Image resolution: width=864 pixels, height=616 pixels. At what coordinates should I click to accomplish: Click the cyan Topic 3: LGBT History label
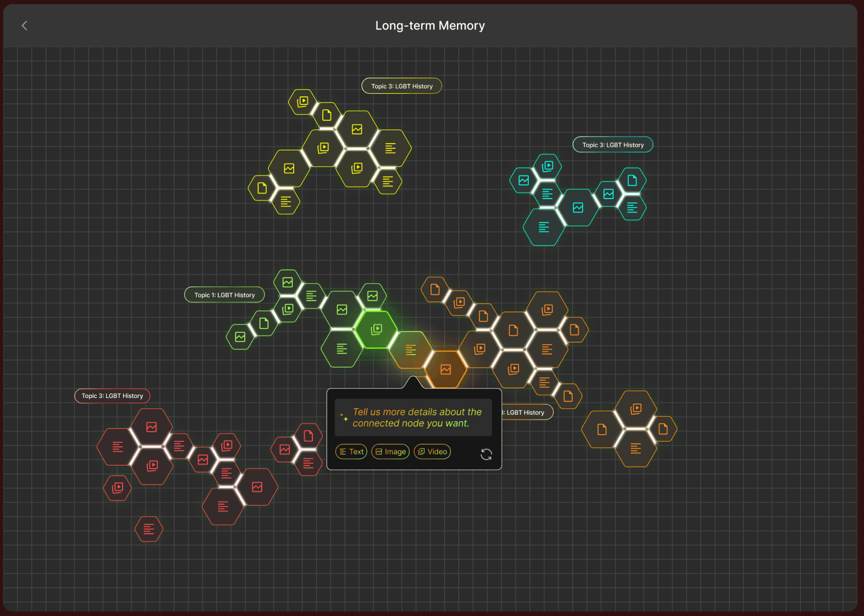tap(612, 145)
